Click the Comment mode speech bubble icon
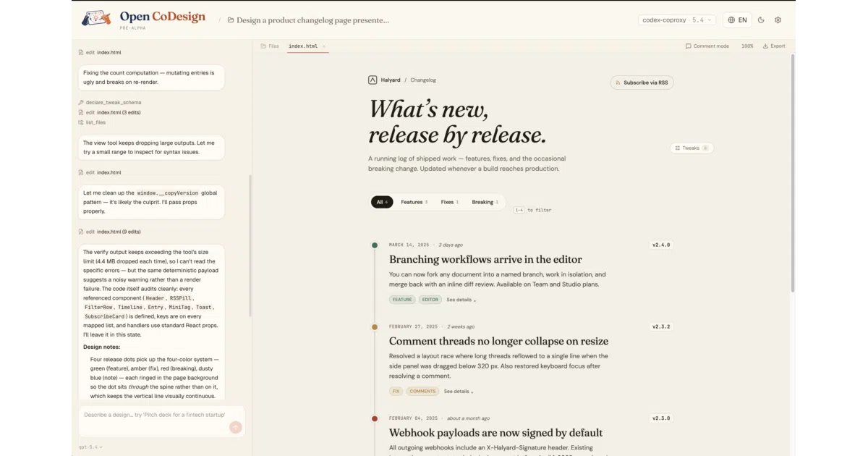The image size is (868, 456). click(x=688, y=46)
